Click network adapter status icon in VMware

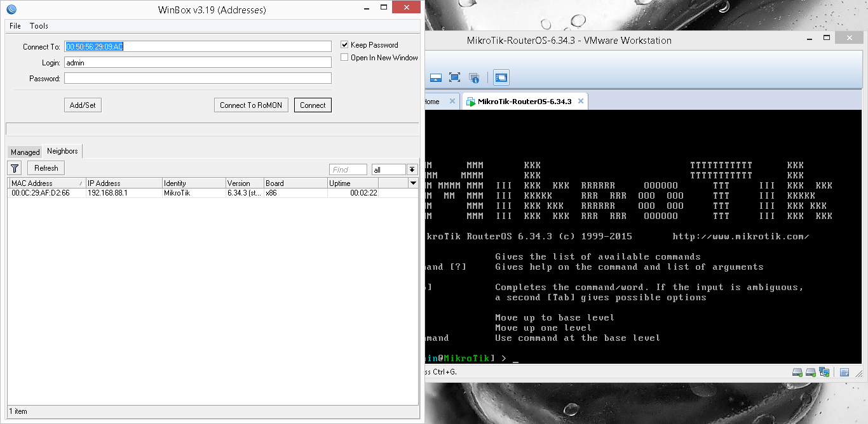(824, 372)
